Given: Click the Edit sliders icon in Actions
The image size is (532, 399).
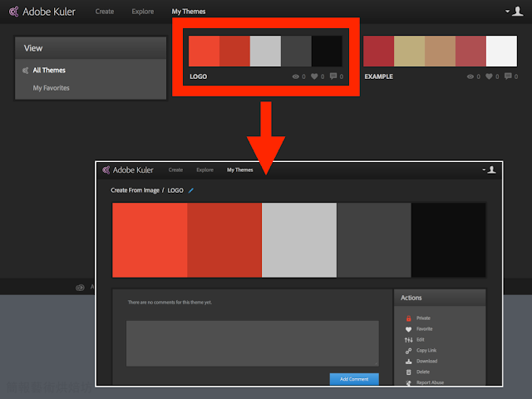Looking at the screenshot, I should (408, 340).
